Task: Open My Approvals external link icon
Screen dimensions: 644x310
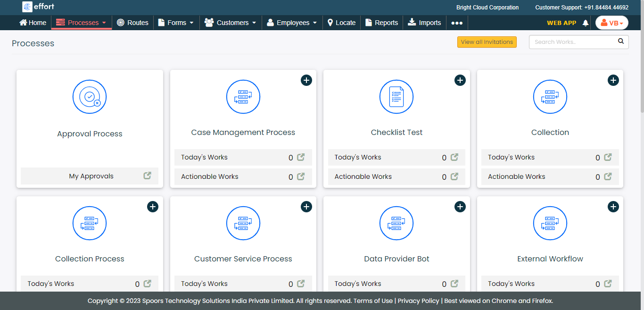Action: point(148,176)
